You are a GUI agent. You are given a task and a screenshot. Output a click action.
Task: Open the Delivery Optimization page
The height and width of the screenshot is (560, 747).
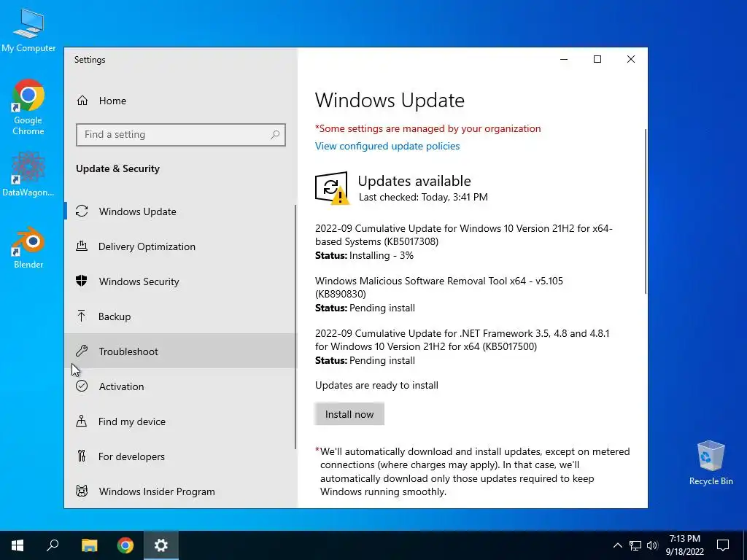click(180, 246)
